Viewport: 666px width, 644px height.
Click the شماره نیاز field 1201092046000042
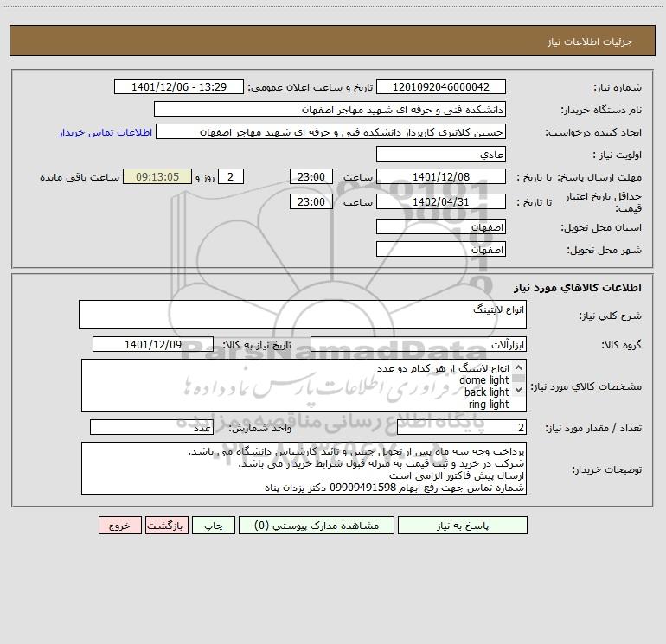441,86
